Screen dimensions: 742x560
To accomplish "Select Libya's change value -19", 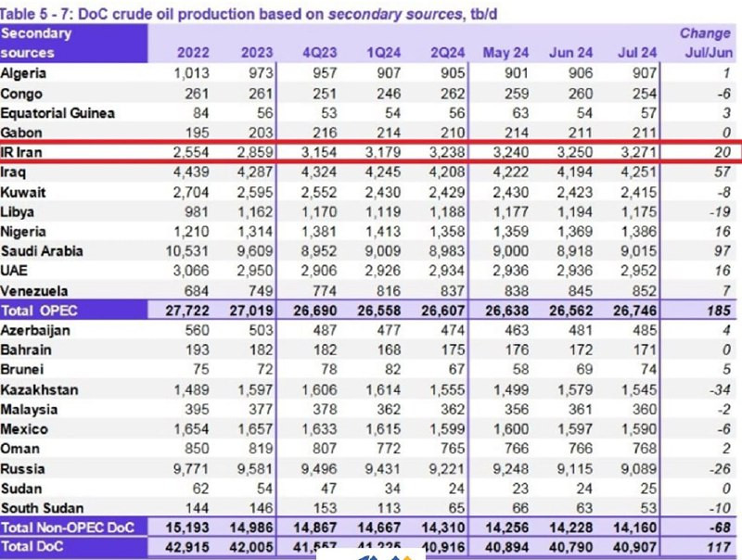I will click(720, 211).
